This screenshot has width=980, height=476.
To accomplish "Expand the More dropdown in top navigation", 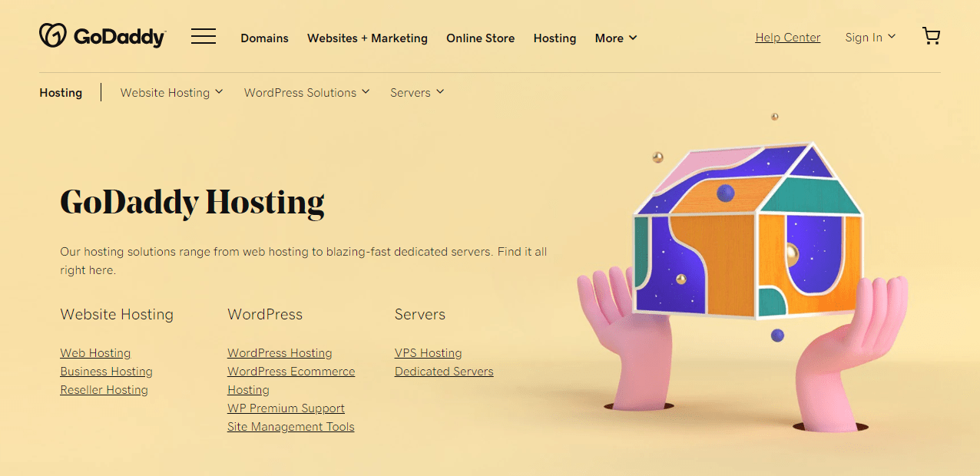I will tap(616, 38).
